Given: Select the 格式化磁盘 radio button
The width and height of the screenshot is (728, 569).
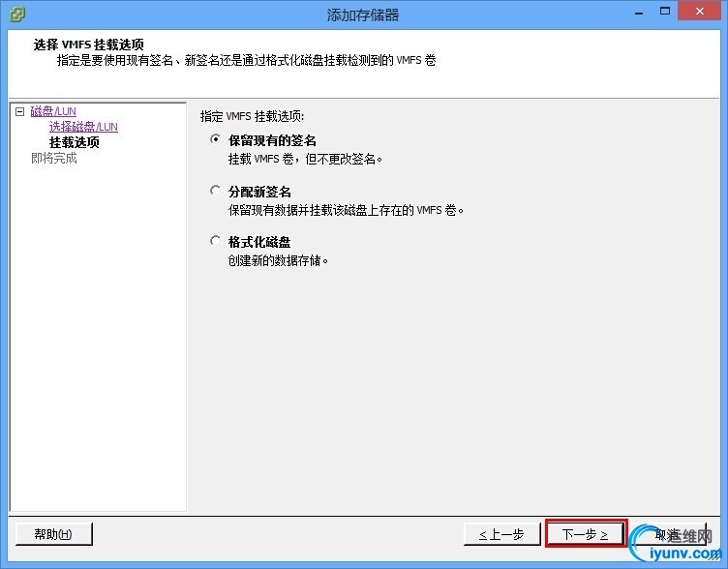Looking at the screenshot, I should click(x=216, y=241).
